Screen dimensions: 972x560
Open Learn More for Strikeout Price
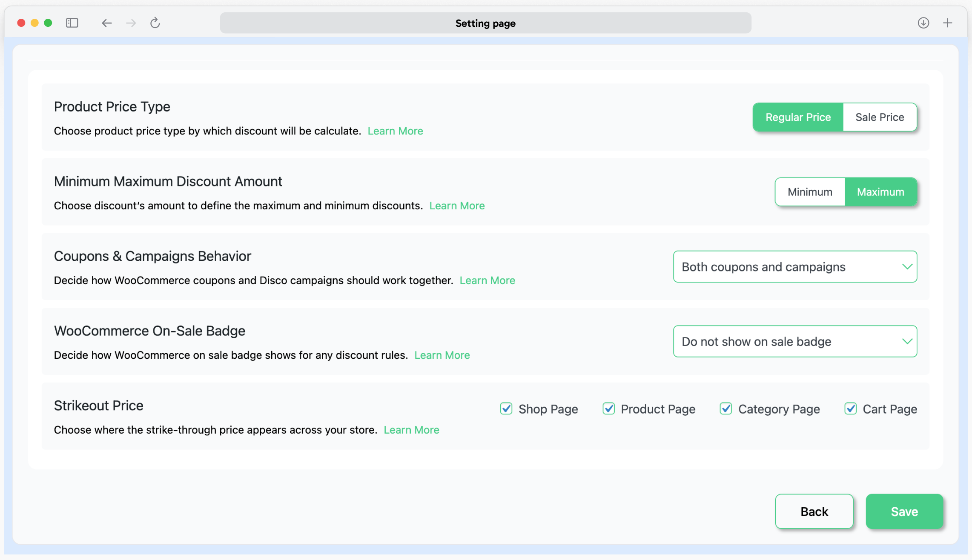point(411,430)
